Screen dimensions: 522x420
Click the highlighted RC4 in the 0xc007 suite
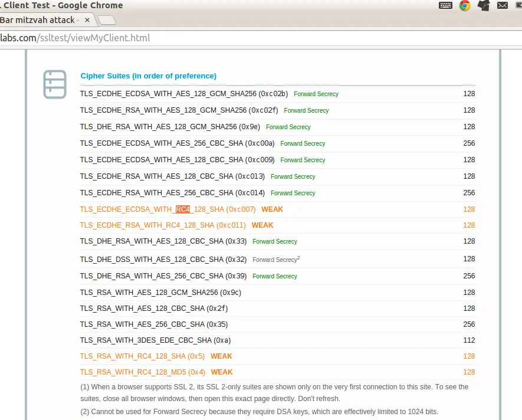tap(183, 209)
